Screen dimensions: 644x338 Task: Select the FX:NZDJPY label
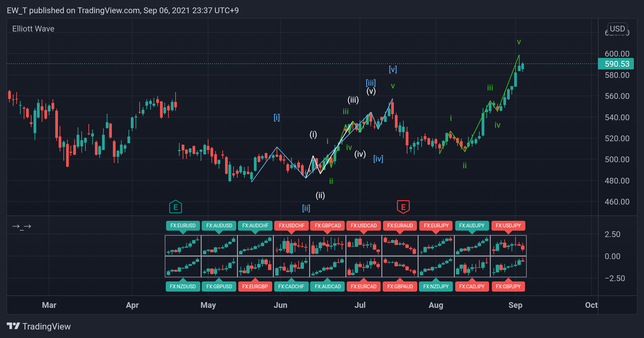pos(436,287)
